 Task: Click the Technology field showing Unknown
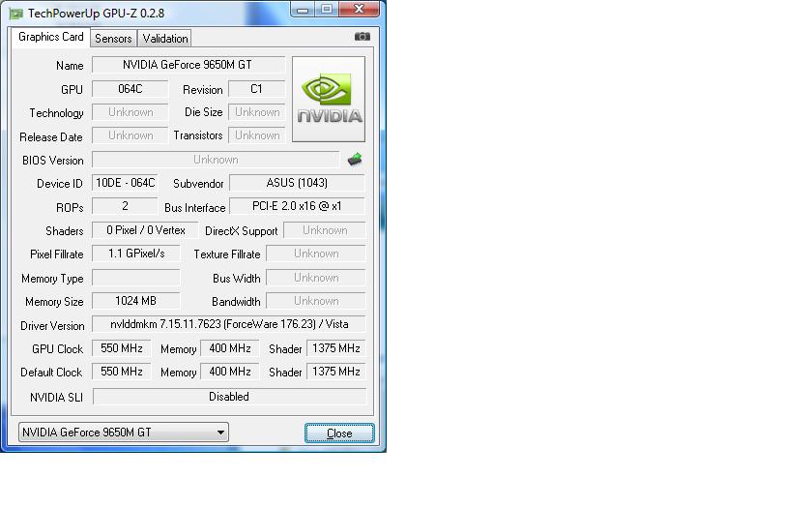130,112
